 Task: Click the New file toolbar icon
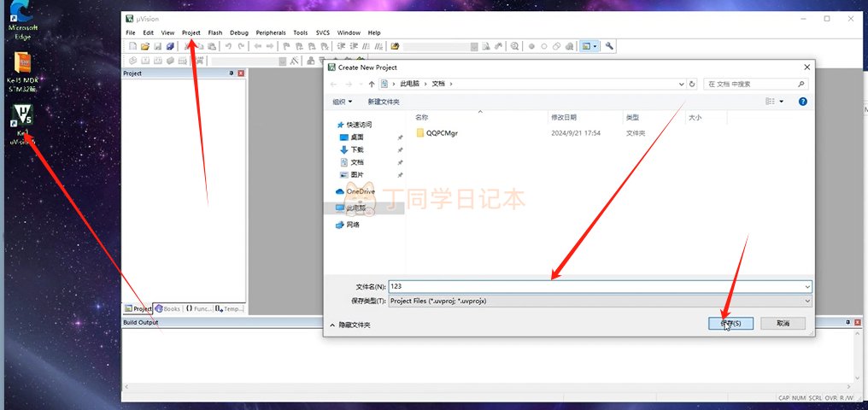tap(133, 46)
